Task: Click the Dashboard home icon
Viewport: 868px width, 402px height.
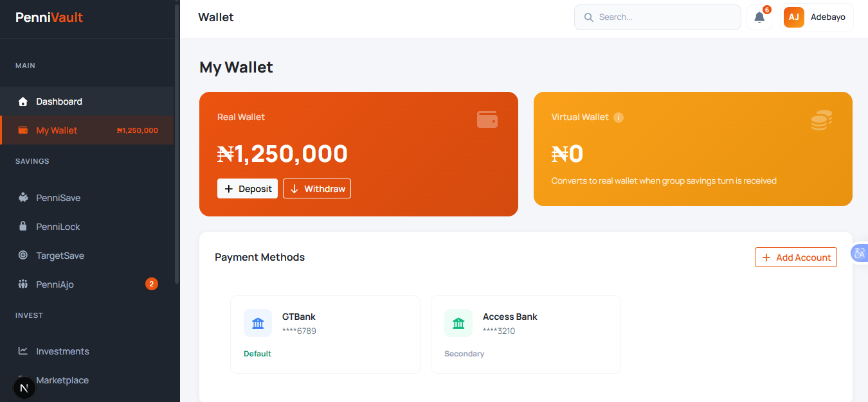Action: tap(23, 101)
